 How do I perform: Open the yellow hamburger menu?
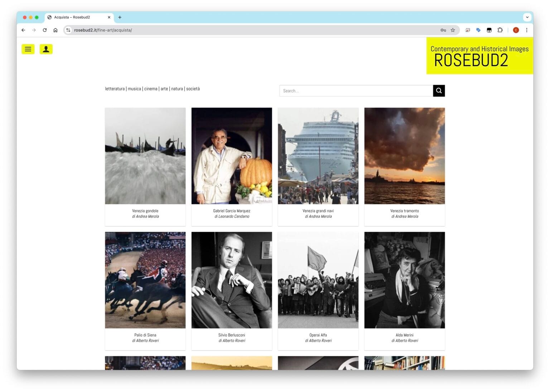coord(28,49)
